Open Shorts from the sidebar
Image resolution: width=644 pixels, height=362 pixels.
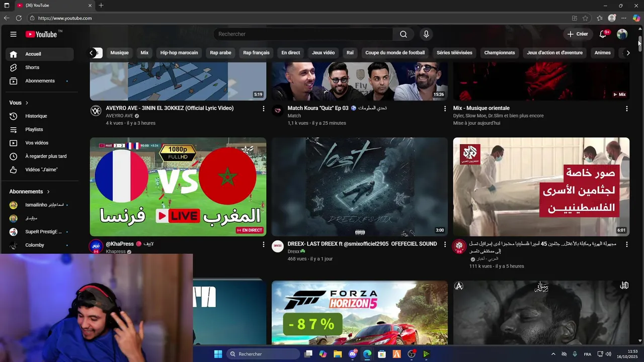(40, 67)
